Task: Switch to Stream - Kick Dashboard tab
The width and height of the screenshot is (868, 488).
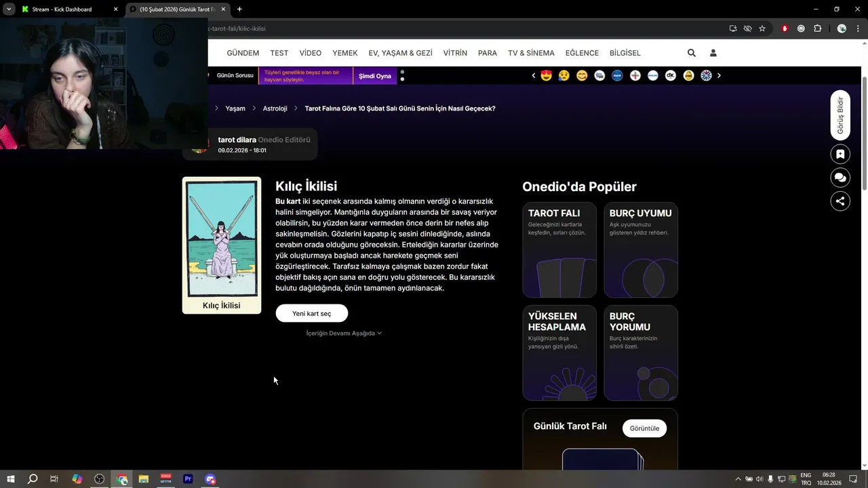Action: [69, 9]
